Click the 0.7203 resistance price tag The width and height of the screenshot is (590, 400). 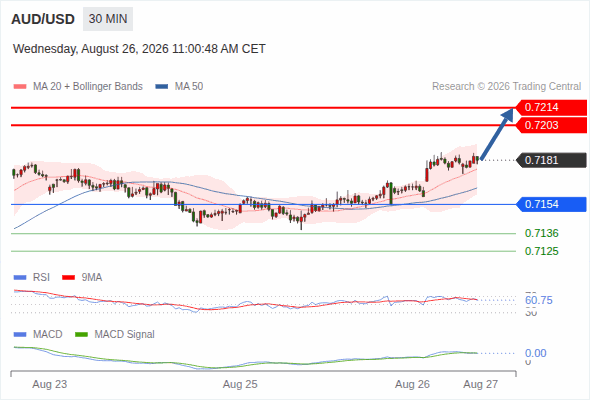pos(551,125)
